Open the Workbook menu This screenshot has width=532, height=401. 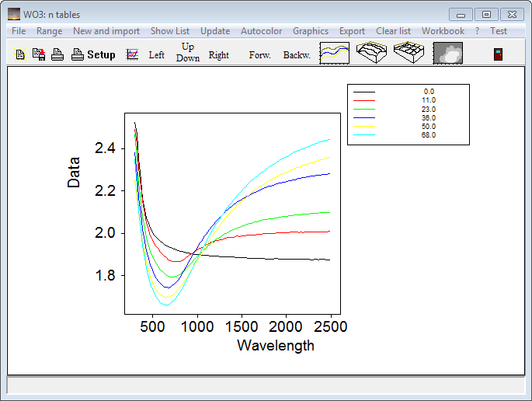tap(443, 31)
